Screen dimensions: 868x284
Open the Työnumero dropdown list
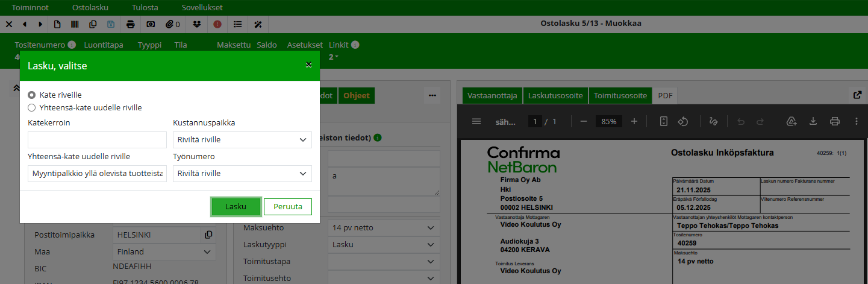[242, 174]
